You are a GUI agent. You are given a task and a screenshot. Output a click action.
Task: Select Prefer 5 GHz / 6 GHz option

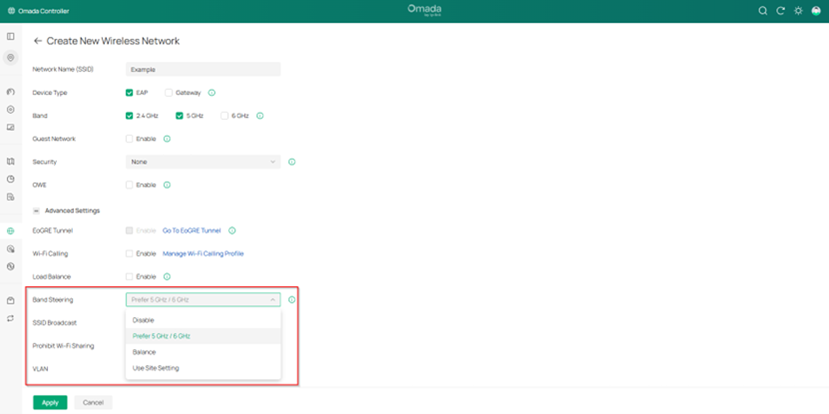203,336
